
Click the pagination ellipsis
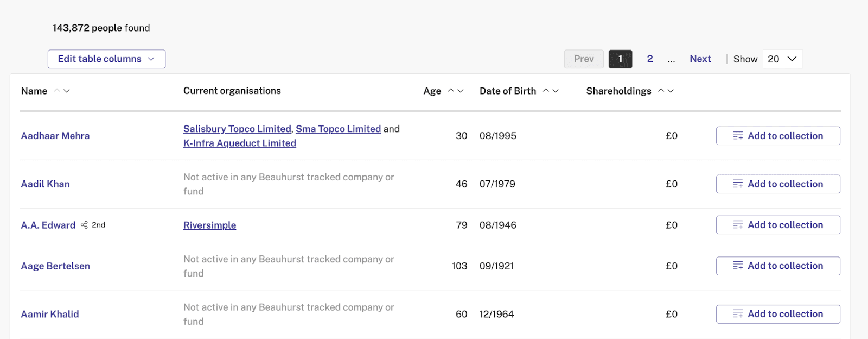[x=672, y=60]
